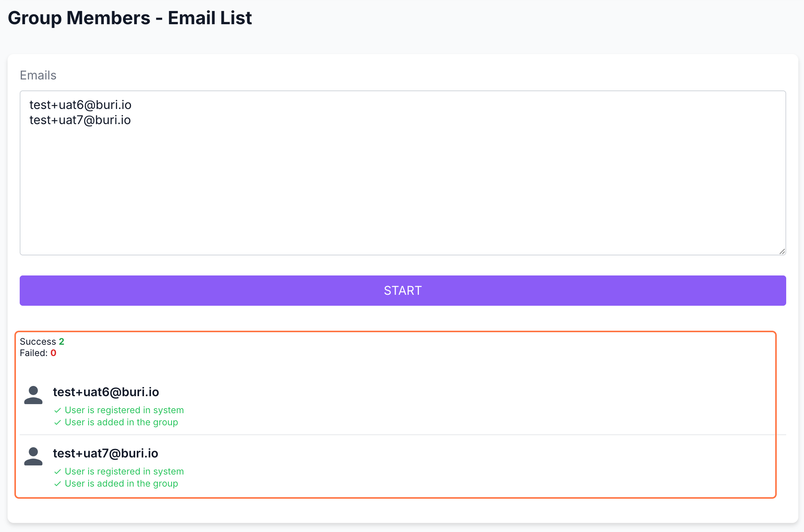The height and width of the screenshot is (532, 804).
Task: Click checkmark beside uat7 'added in the group'
Action: pos(58,484)
